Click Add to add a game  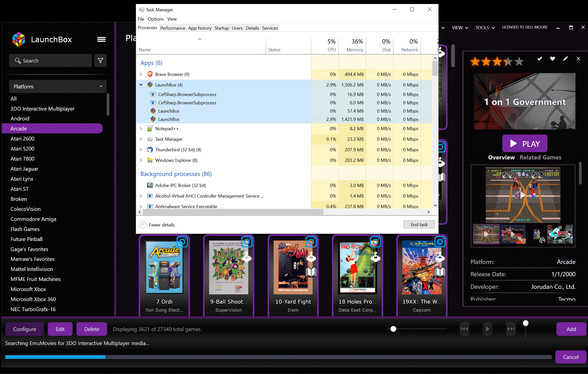[x=571, y=329]
